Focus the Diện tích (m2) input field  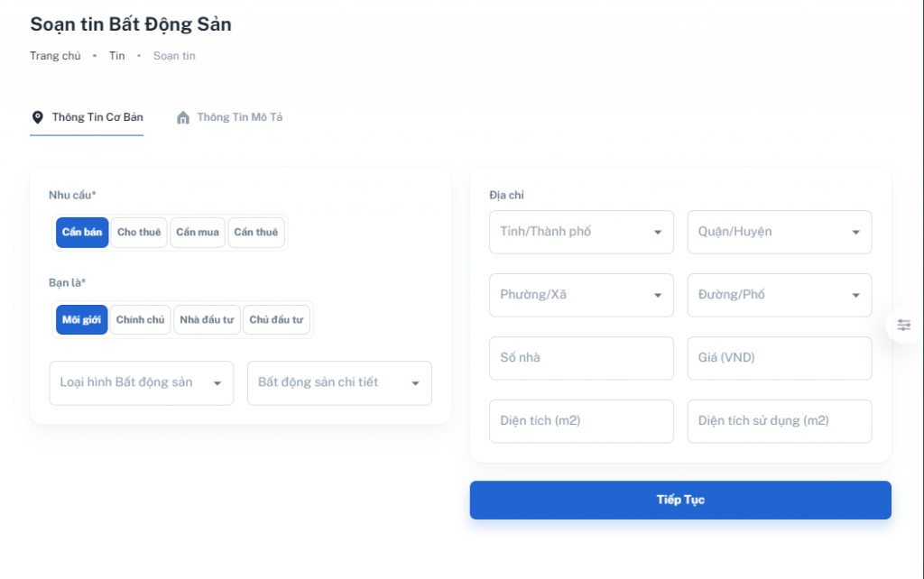(x=581, y=421)
